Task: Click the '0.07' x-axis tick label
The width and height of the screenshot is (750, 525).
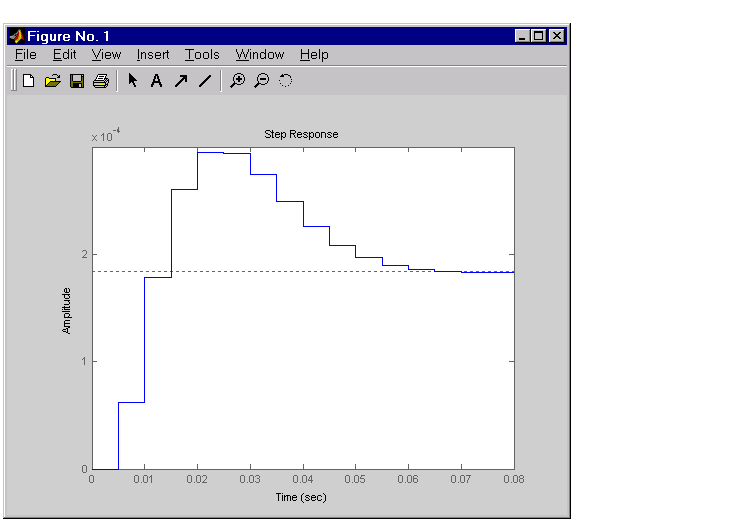Action: click(461, 479)
